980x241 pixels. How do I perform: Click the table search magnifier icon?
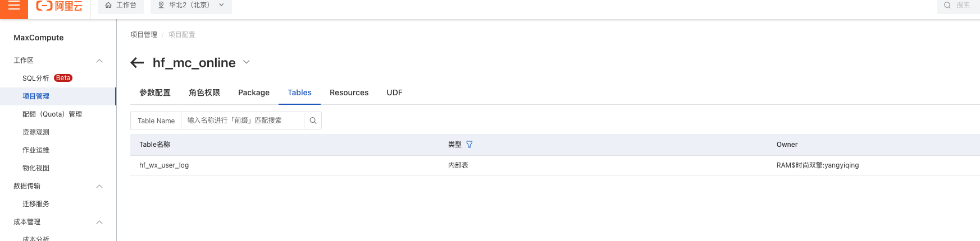313,121
